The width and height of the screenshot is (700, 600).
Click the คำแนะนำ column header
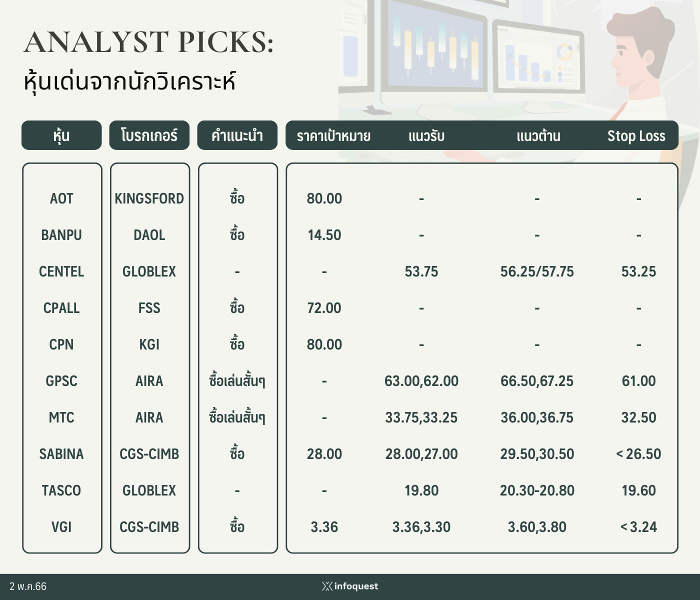tap(237, 135)
